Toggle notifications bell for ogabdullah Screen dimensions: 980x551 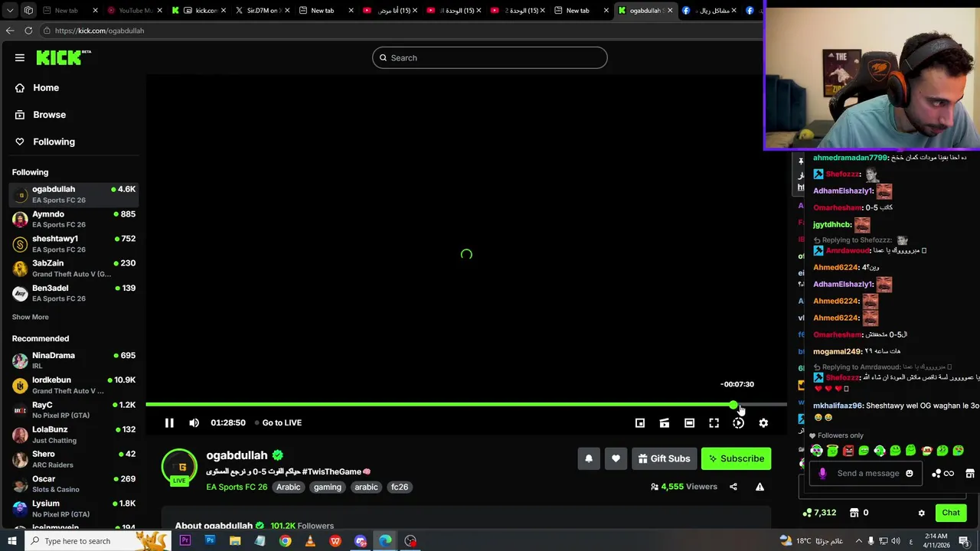coord(589,458)
